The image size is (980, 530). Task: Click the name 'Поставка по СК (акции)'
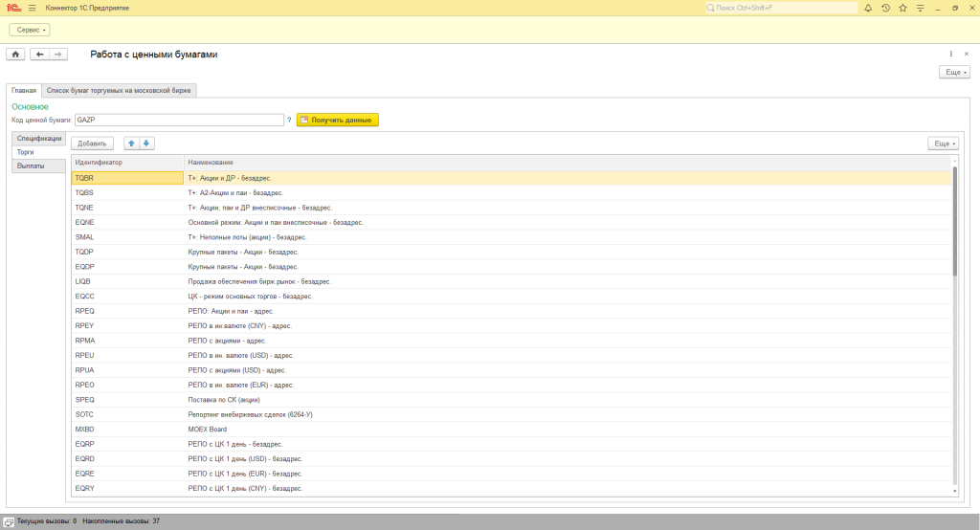[224, 400]
